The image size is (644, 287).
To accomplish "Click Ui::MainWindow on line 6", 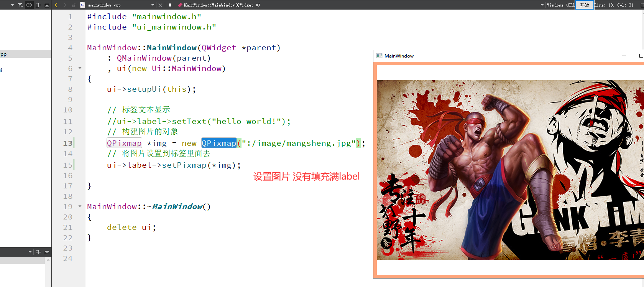I will tap(186, 69).
